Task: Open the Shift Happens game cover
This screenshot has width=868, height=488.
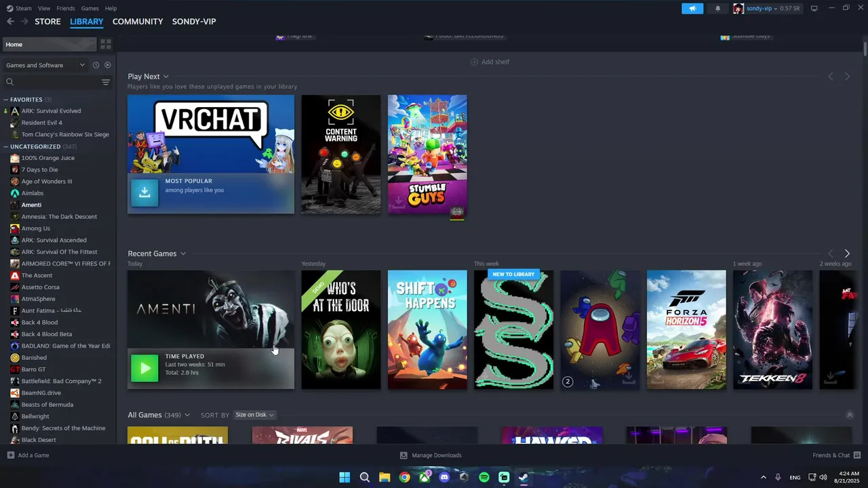Action: coord(427,330)
